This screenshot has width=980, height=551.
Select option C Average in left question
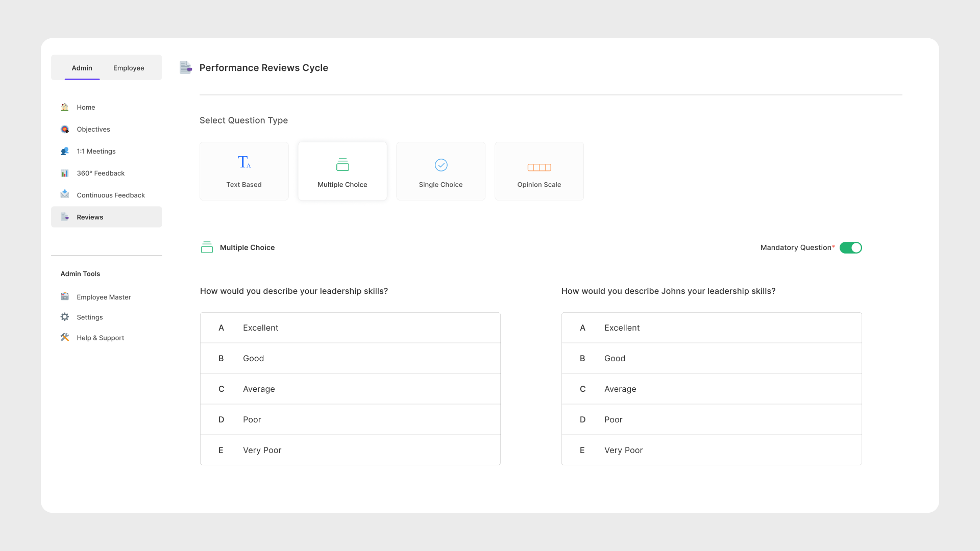[350, 389]
